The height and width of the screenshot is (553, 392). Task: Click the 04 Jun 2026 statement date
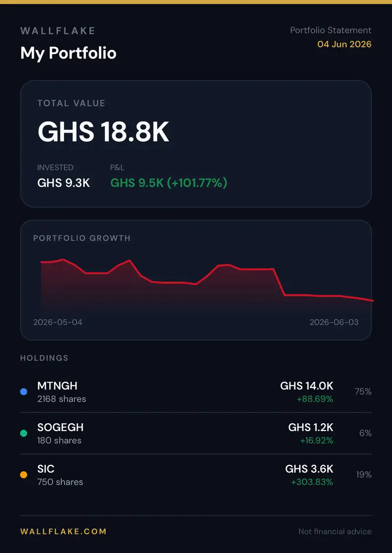344,44
